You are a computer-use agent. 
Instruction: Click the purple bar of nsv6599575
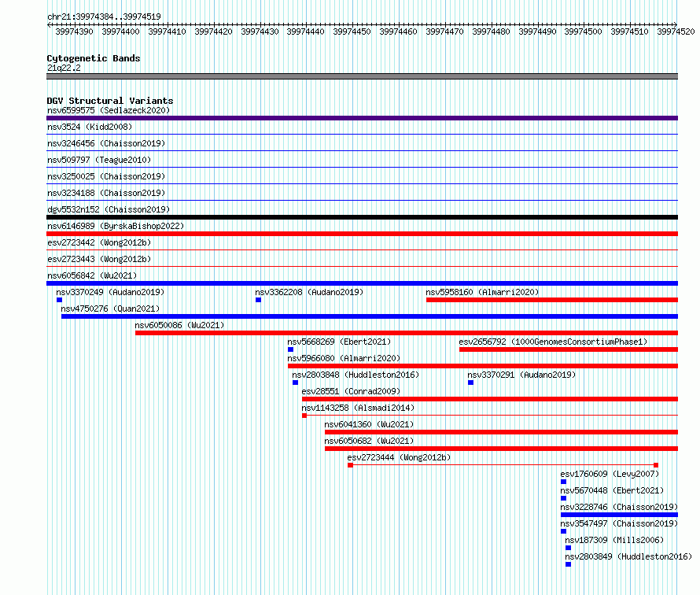[362, 118]
